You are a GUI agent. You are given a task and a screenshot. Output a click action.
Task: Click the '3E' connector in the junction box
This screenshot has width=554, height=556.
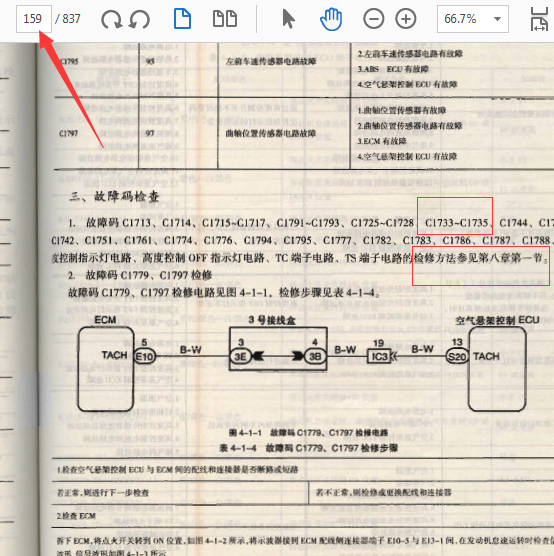tap(240, 356)
